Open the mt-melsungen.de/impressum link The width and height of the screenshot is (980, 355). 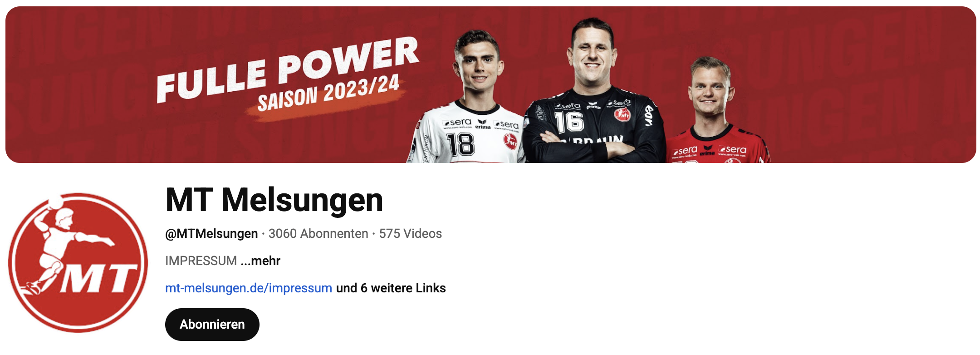(x=249, y=288)
